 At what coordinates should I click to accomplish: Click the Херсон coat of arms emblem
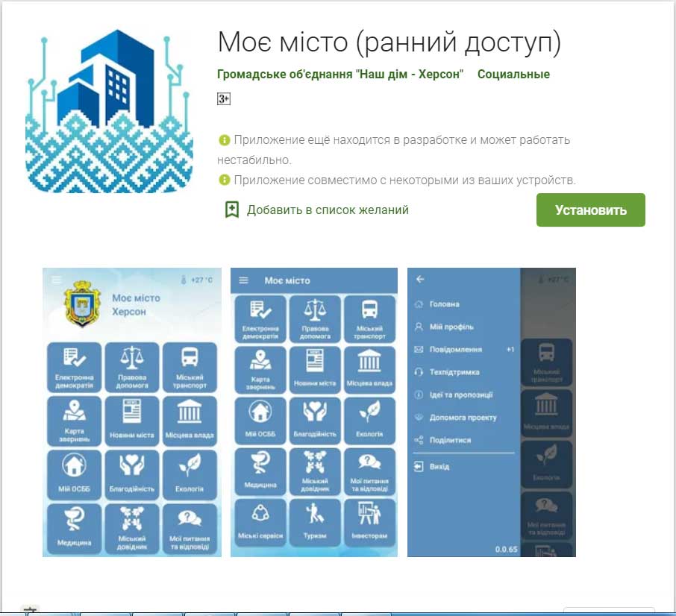pyautogui.click(x=78, y=303)
